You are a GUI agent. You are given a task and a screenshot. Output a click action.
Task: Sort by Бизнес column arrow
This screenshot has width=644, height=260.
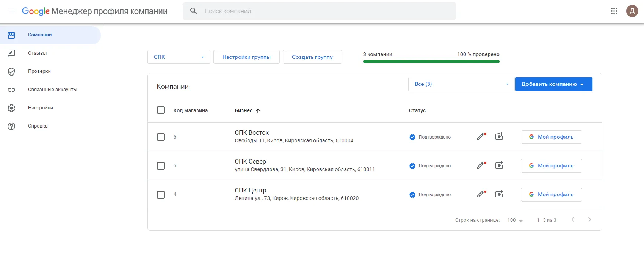[258, 111]
